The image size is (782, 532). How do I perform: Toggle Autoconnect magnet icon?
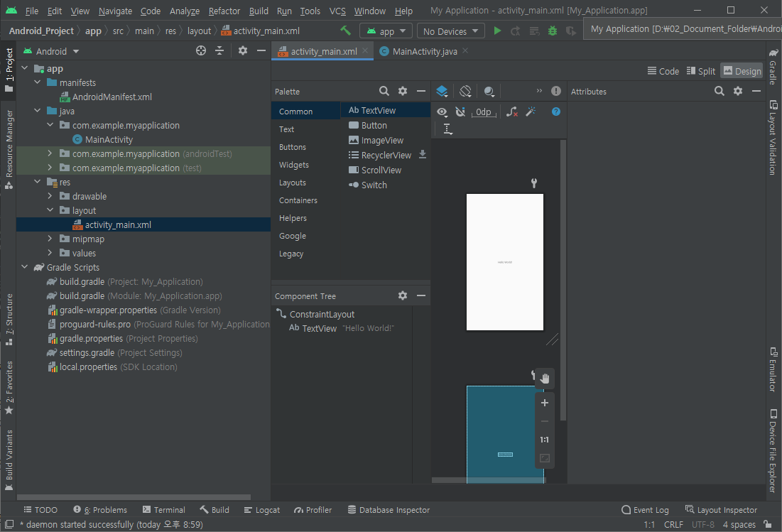[460, 112]
